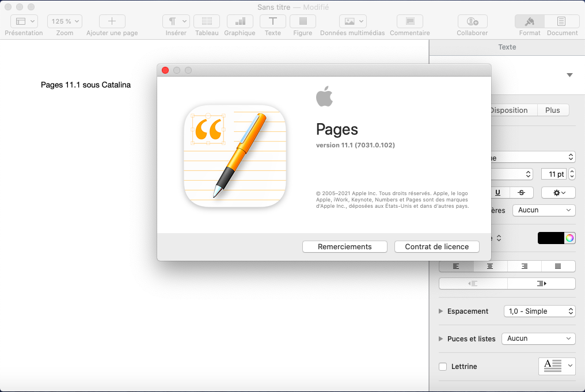Expand the paragraph style arrow
Viewport: 585px width, 392px height.
569,75
